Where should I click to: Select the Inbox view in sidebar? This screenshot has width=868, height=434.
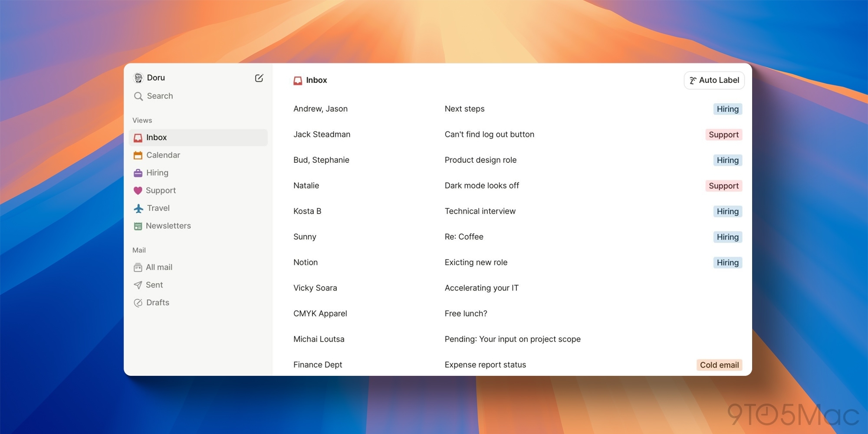156,138
